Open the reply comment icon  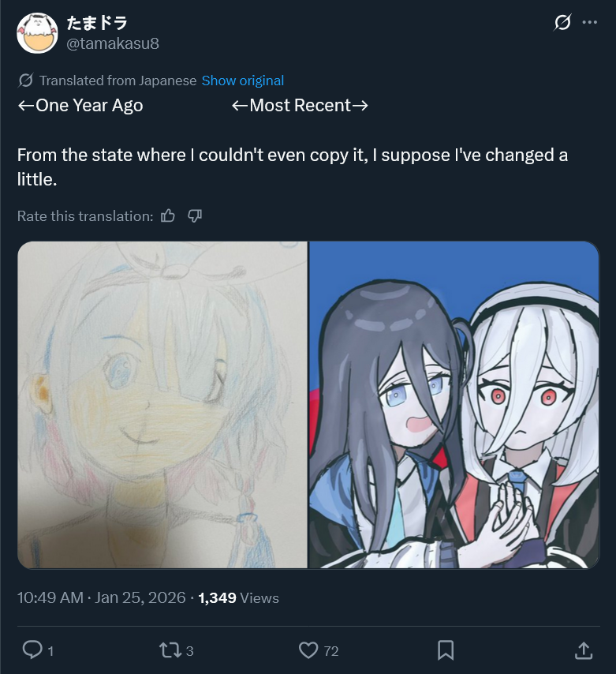(32, 650)
